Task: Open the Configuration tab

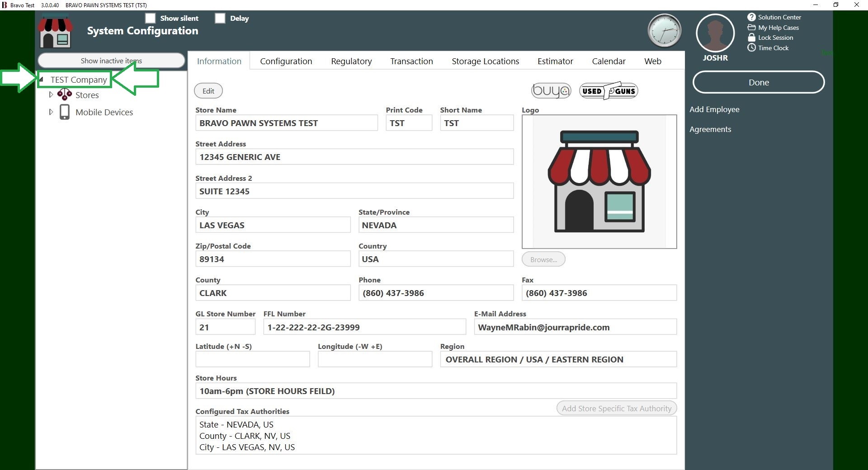Action: point(286,61)
